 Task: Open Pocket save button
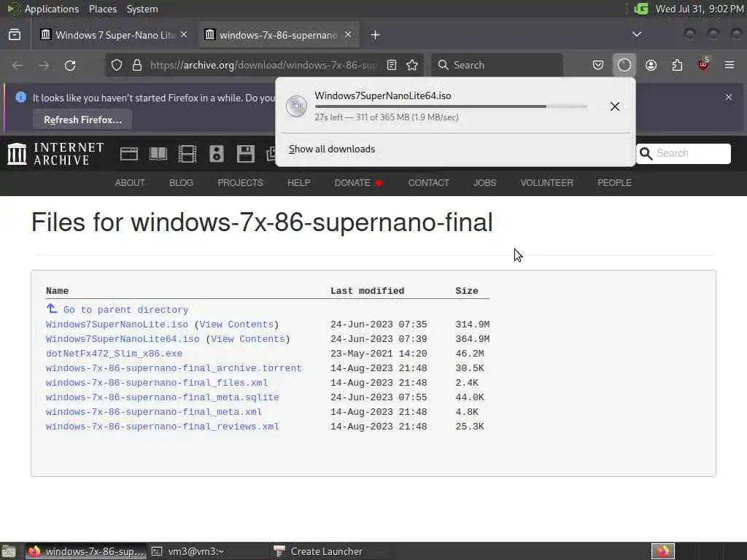click(x=598, y=65)
